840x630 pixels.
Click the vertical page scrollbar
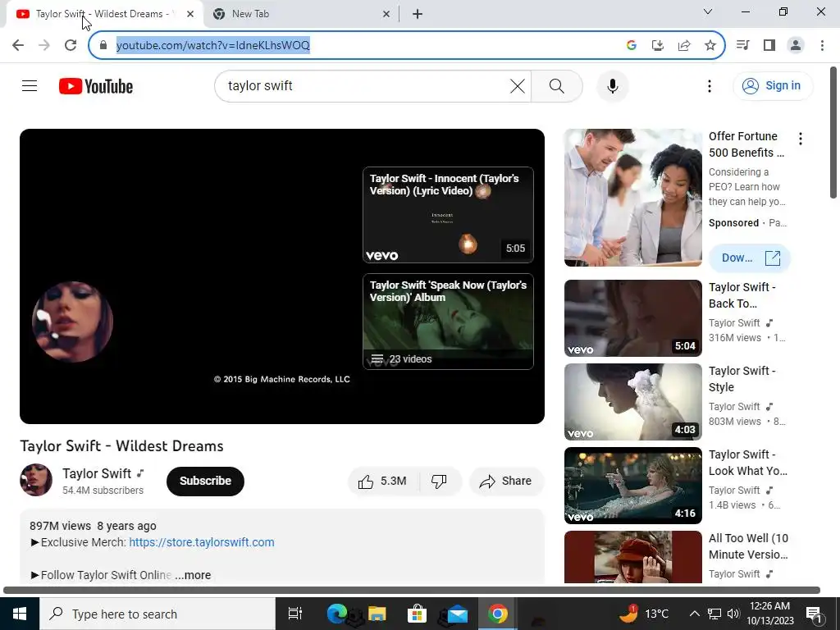click(833, 132)
